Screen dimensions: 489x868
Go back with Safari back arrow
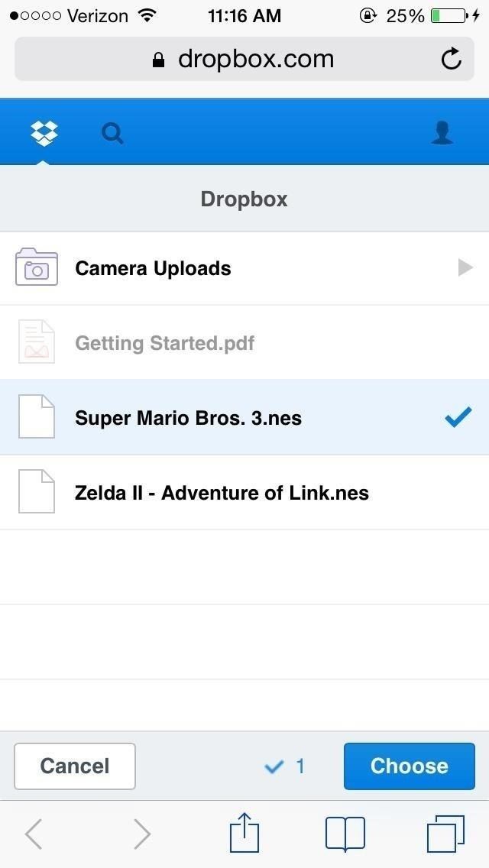coord(34,834)
